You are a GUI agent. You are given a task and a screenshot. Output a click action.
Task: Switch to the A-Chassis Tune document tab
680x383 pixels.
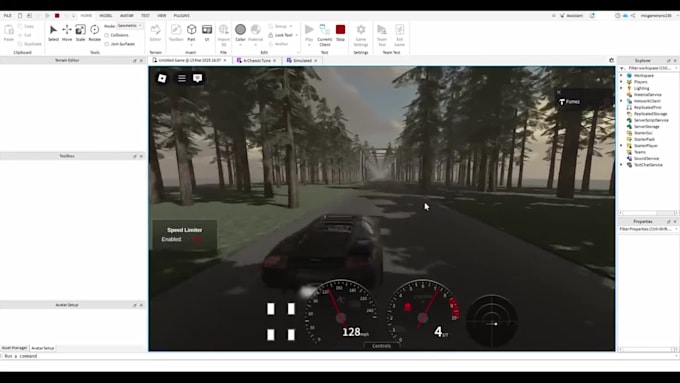coord(256,61)
